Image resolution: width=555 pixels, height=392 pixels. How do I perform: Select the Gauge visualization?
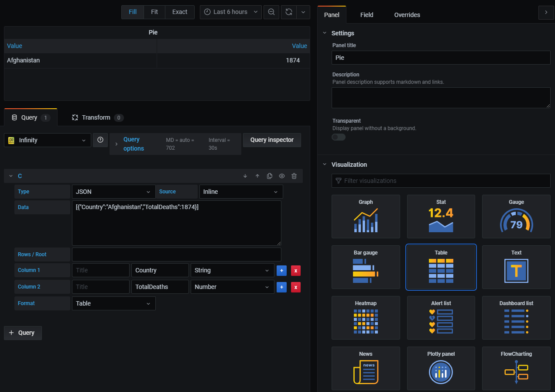click(x=516, y=217)
